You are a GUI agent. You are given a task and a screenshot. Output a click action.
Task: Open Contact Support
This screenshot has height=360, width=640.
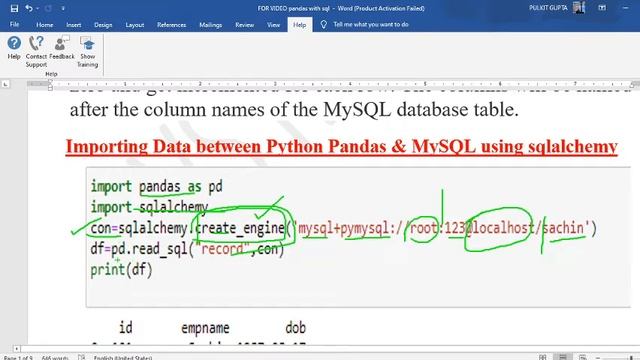[x=36, y=52]
